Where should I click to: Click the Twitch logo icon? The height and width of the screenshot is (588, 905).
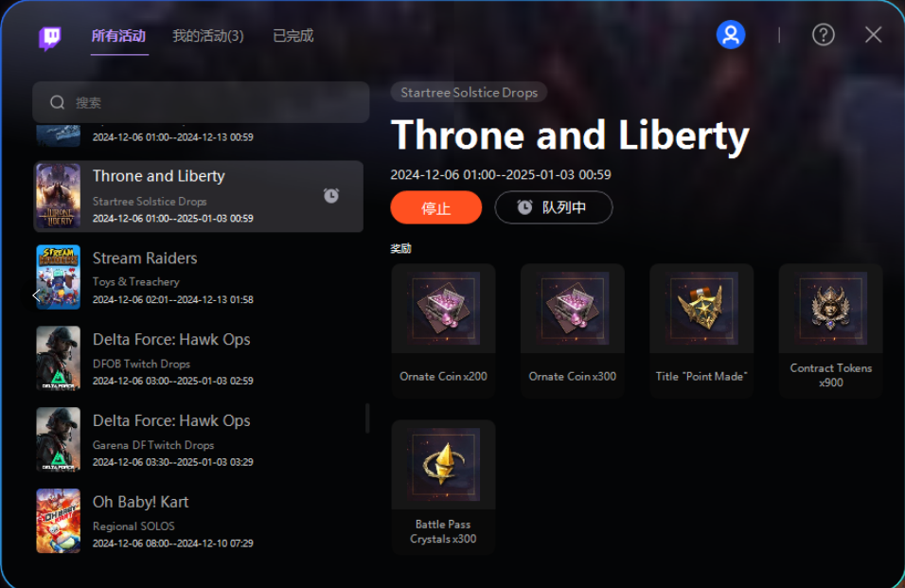coord(49,38)
